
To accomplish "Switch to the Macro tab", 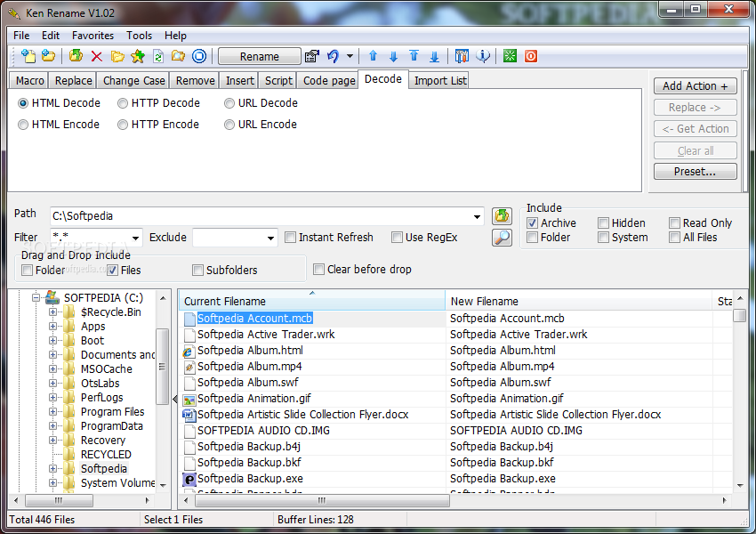I will click(x=29, y=81).
